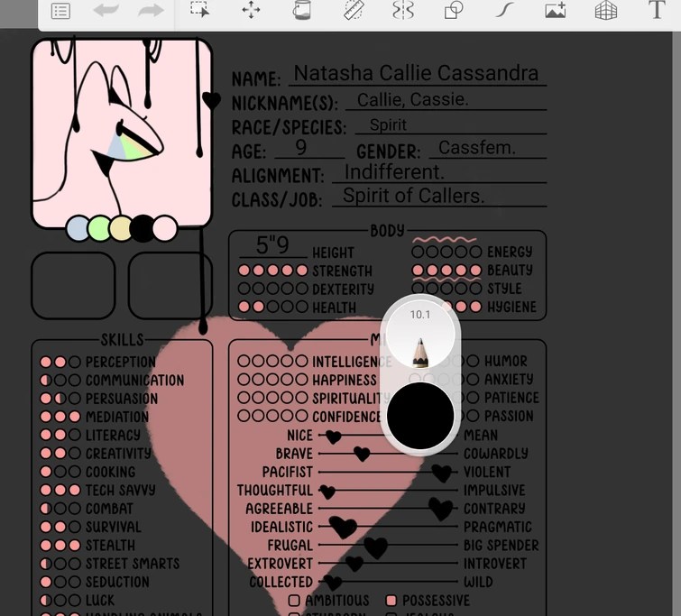Activate the Predictive stroke tool
This screenshot has width=681, height=616.
coord(505,10)
